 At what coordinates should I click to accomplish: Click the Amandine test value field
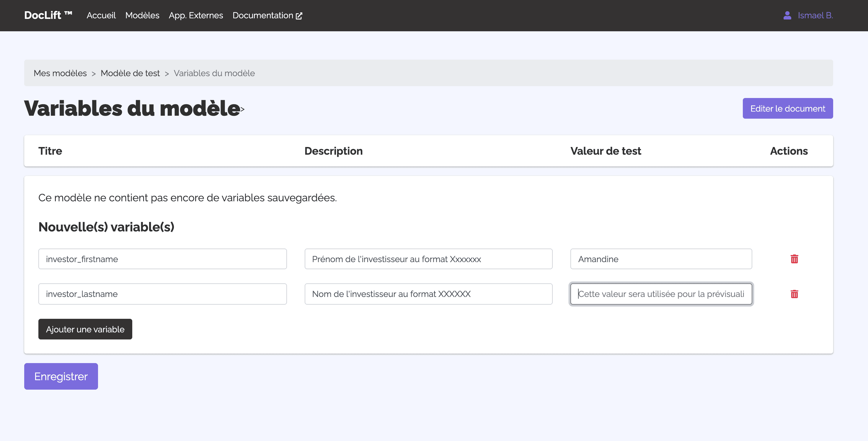pos(661,259)
